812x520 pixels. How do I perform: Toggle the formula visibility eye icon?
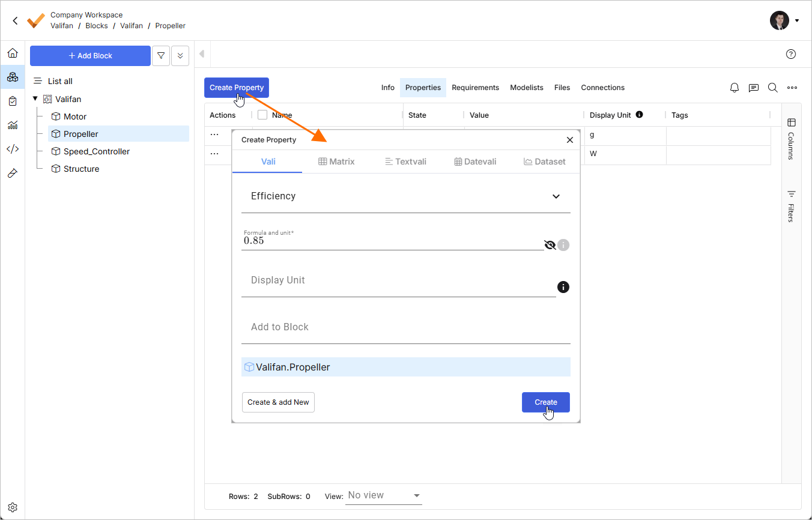click(x=550, y=244)
